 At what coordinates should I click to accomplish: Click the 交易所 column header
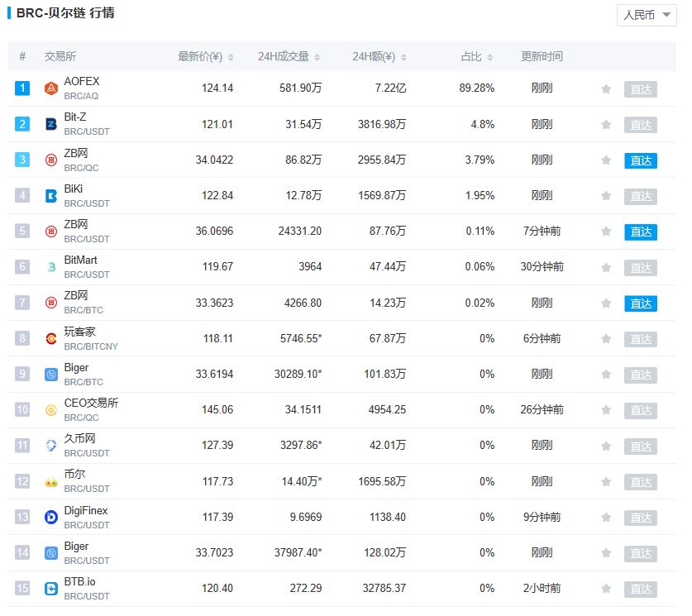tap(60, 56)
